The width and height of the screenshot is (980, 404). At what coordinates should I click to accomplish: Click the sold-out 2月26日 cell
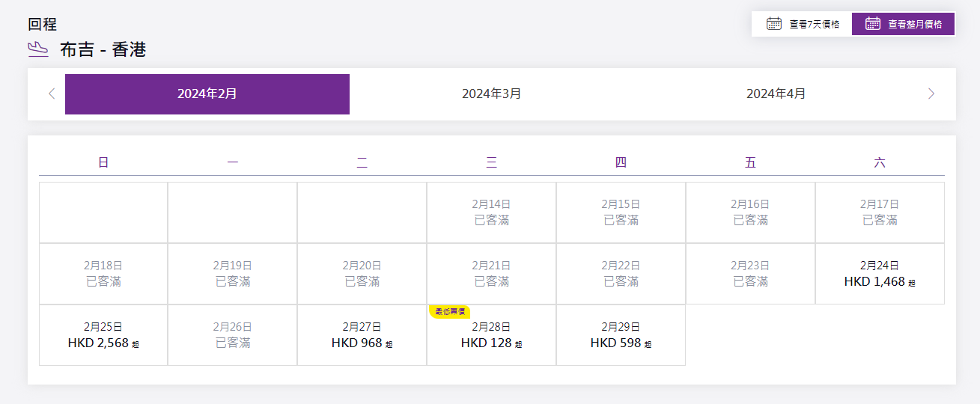point(233,335)
